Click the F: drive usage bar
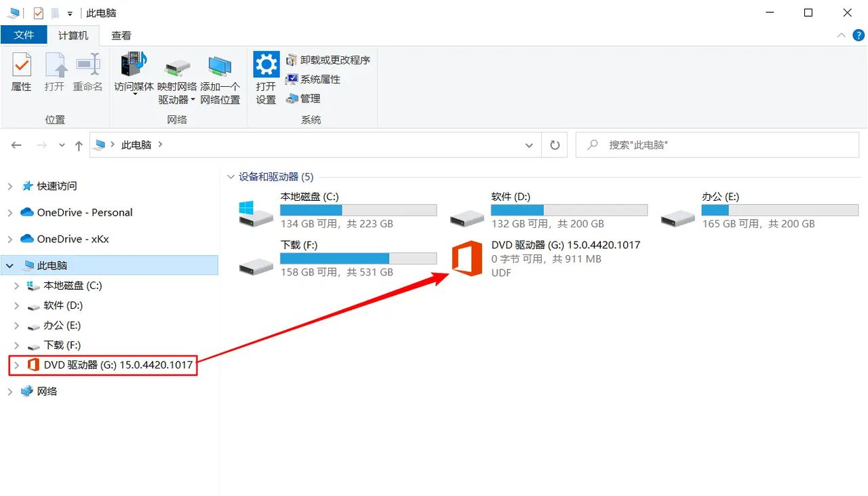This screenshot has width=868, height=496. point(358,259)
